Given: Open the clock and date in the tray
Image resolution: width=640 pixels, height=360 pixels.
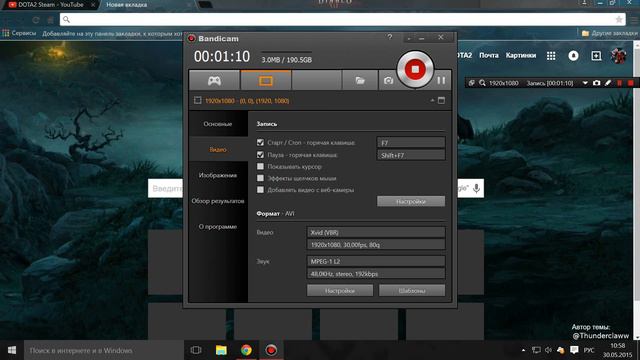Looking at the screenshot, I should point(618,350).
